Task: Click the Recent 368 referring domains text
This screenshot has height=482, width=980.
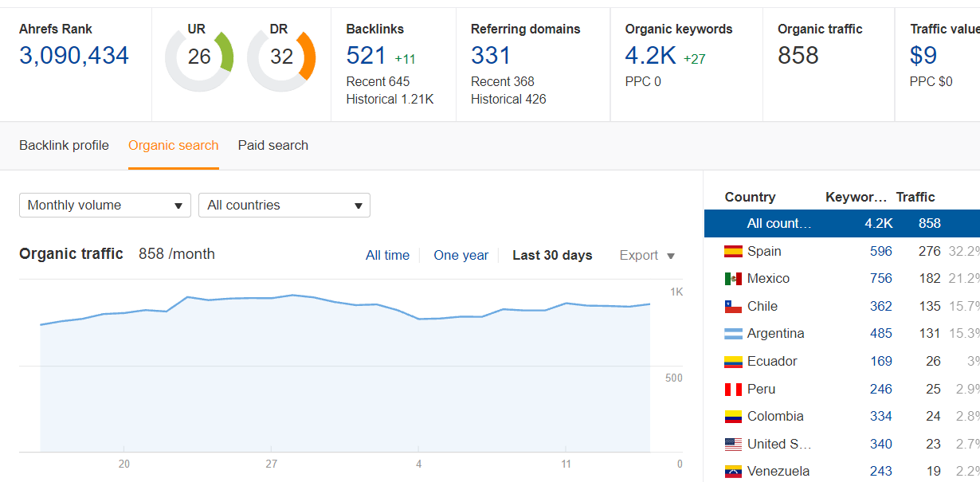Action: point(503,81)
